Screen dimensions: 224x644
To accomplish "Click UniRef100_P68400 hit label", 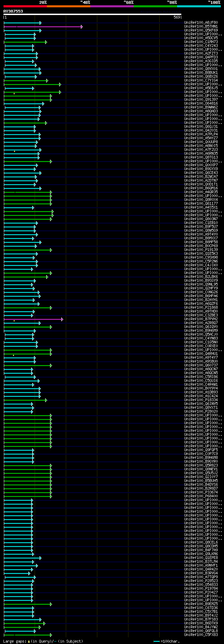I will click(201, 496).
